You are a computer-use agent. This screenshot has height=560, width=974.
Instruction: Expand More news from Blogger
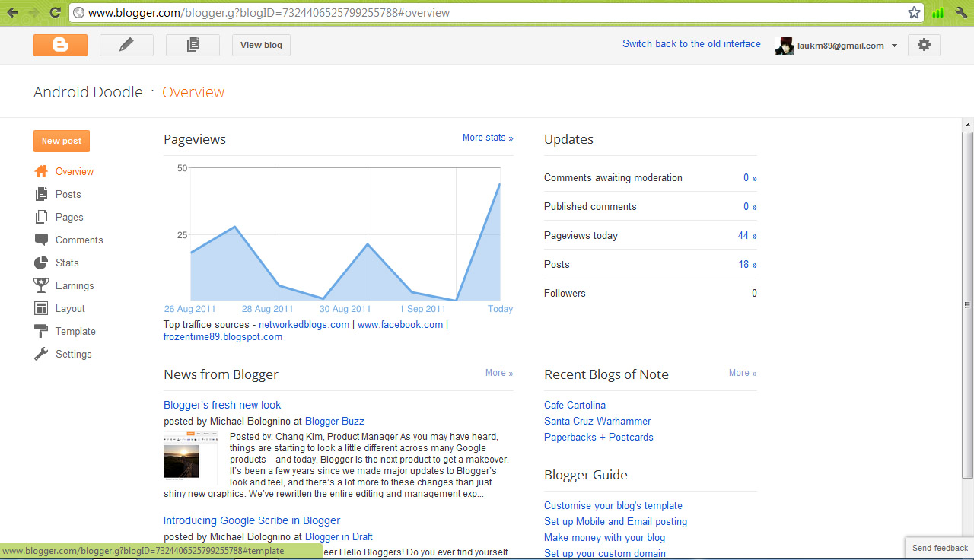click(x=498, y=373)
